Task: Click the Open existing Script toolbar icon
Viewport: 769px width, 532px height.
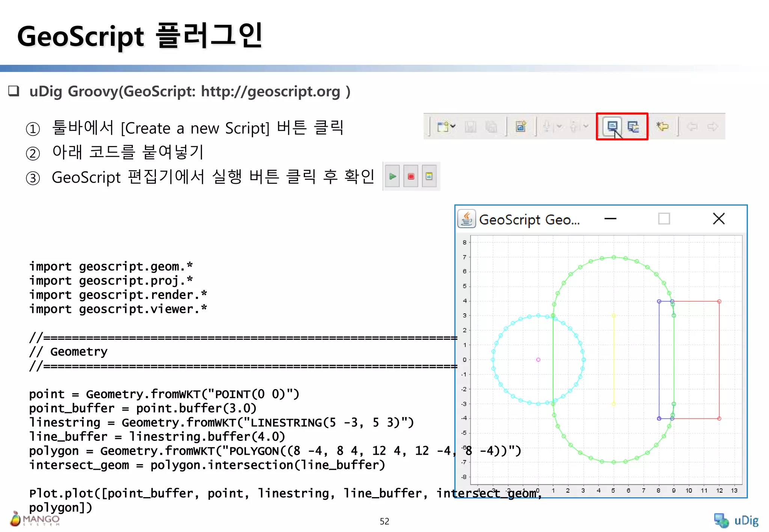Action: point(633,126)
